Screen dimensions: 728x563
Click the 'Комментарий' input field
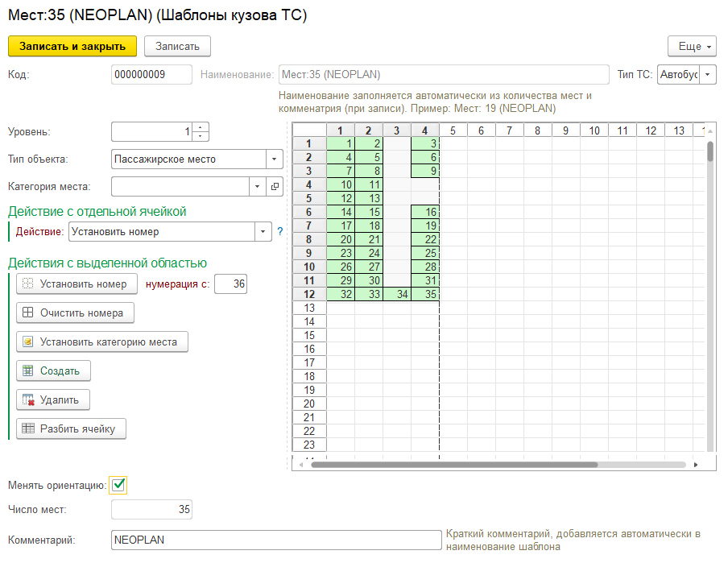pyautogui.click(x=275, y=540)
